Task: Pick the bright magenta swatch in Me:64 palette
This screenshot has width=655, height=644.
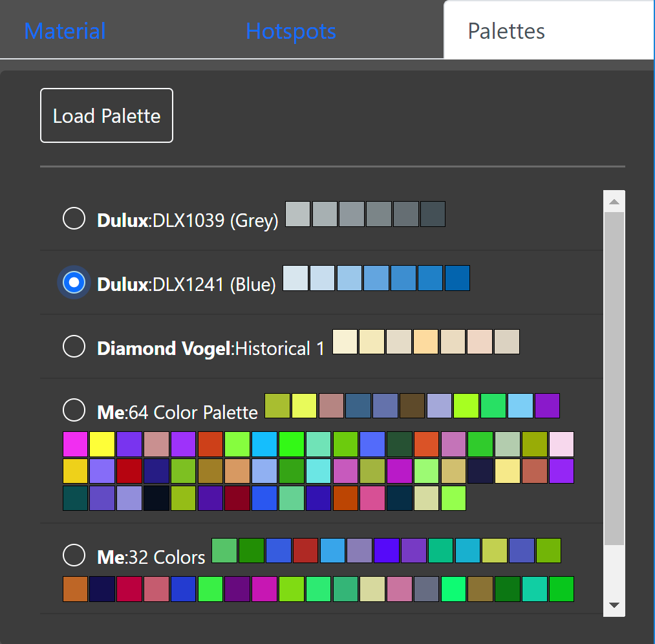Action: click(x=75, y=444)
